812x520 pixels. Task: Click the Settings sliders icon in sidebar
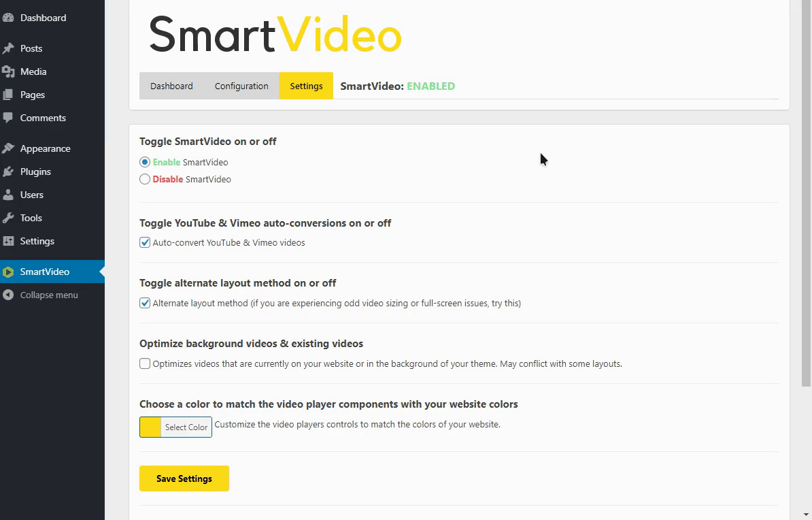click(x=7, y=241)
